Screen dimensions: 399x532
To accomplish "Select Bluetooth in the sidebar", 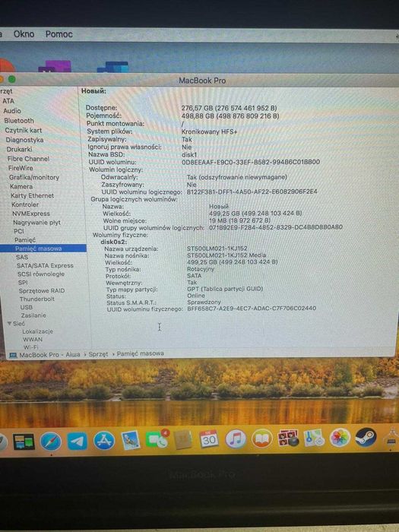I will click(19, 121).
